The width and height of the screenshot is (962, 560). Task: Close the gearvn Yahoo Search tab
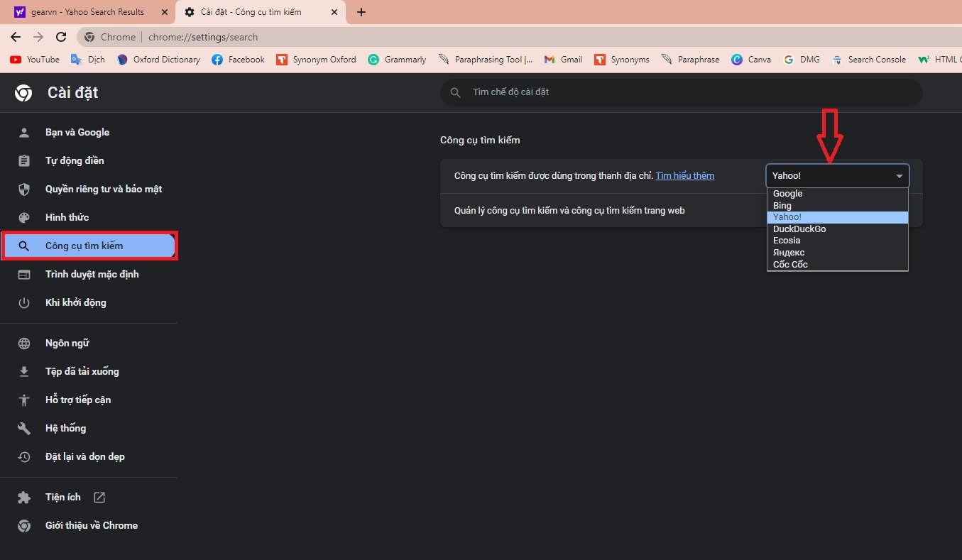165,12
